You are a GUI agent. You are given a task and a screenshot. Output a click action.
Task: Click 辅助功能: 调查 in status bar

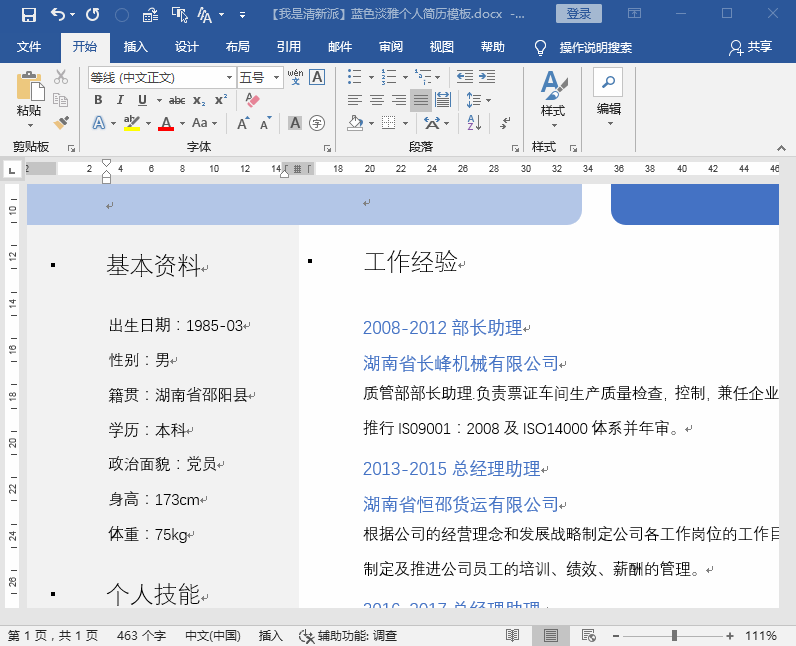pos(348,636)
